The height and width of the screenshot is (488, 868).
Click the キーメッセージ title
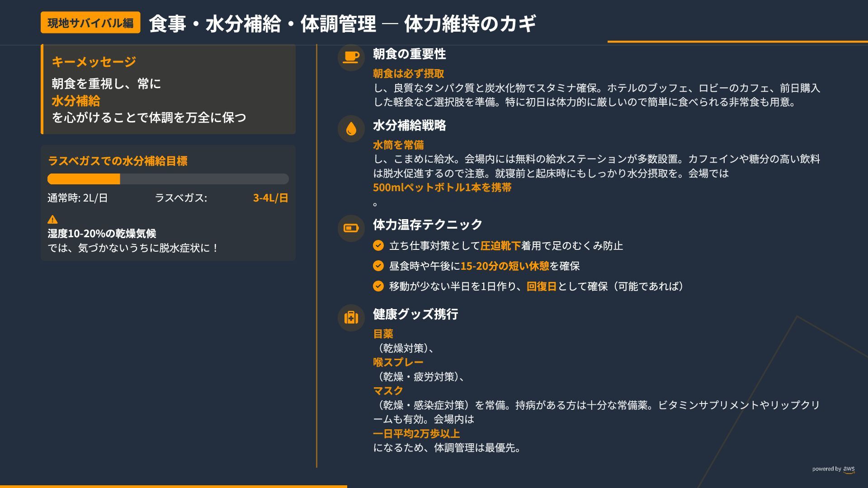coord(94,62)
